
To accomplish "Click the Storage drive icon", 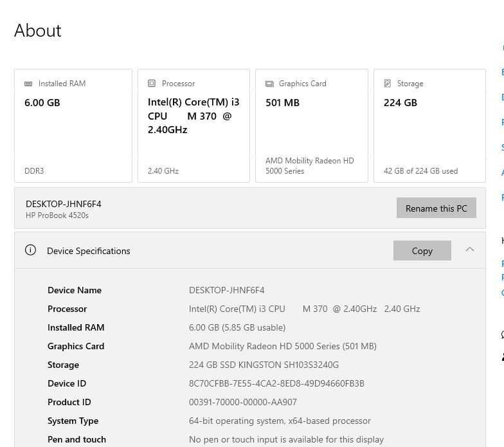I will tap(387, 84).
